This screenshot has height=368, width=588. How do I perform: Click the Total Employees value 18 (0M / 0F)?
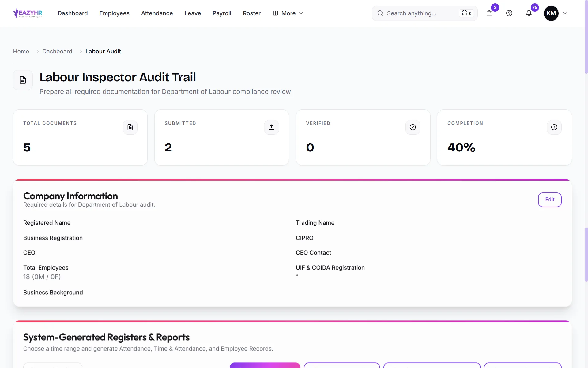pos(42,277)
